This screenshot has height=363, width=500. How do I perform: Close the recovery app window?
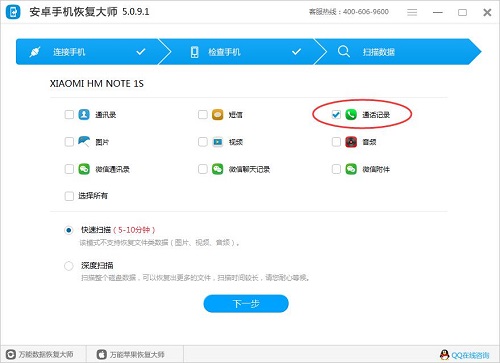487,12
